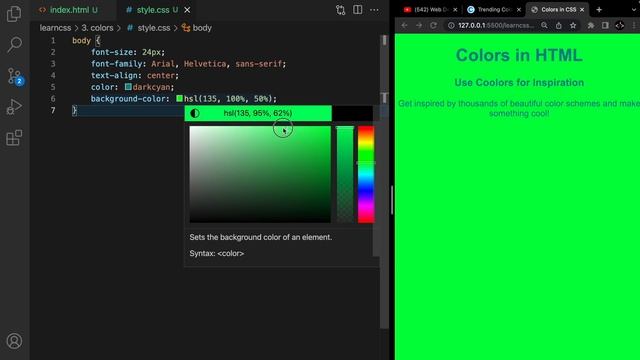Image resolution: width=640 pixels, height=360 pixels.
Task: Reload the browser page
Action: (x=433, y=25)
